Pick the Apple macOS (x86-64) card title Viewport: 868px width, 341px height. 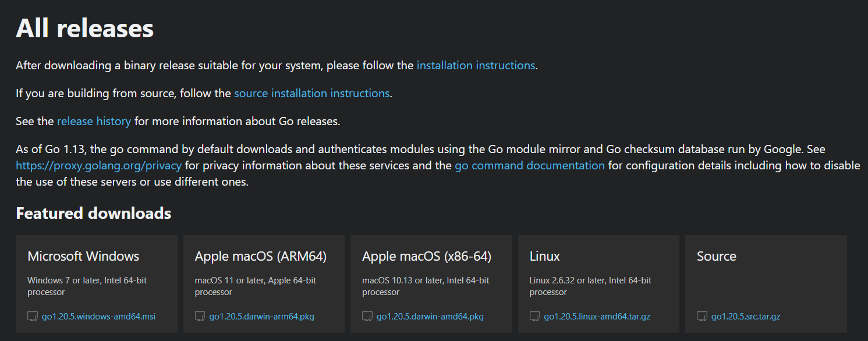coord(427,256)
